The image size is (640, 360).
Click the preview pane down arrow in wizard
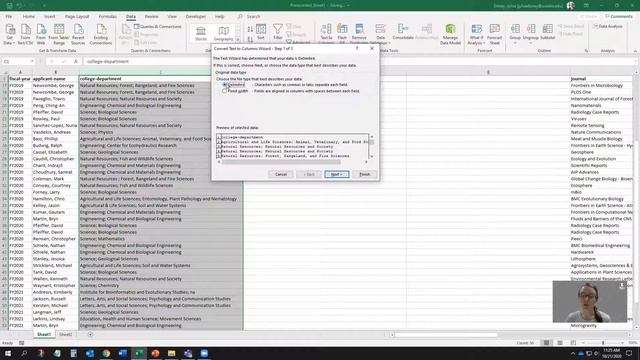tap(371, 156)
